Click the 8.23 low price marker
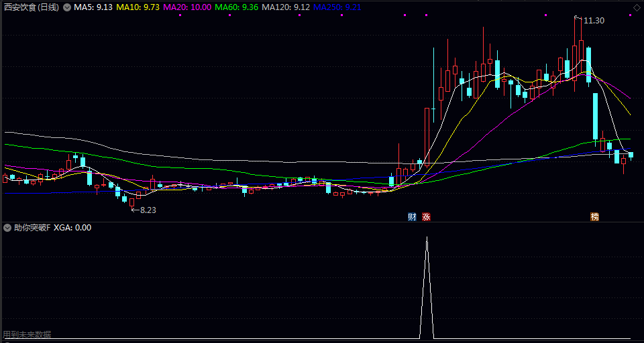 (x=148, y=210)
